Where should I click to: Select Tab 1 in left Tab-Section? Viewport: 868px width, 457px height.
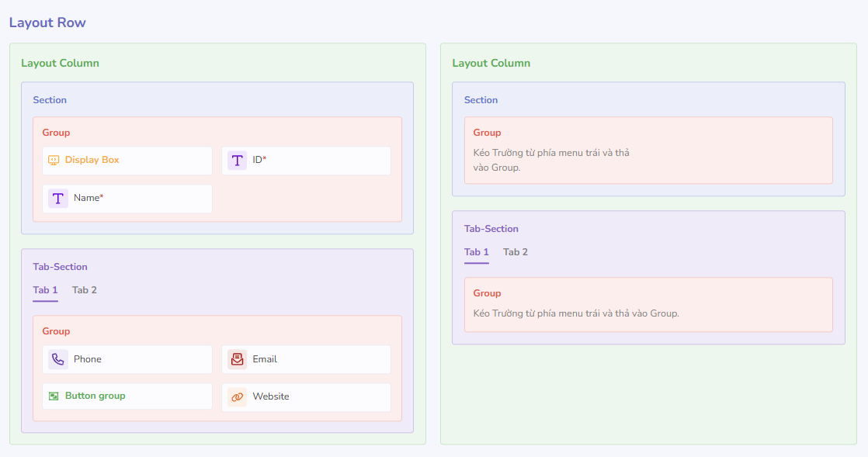coord(45,290)
